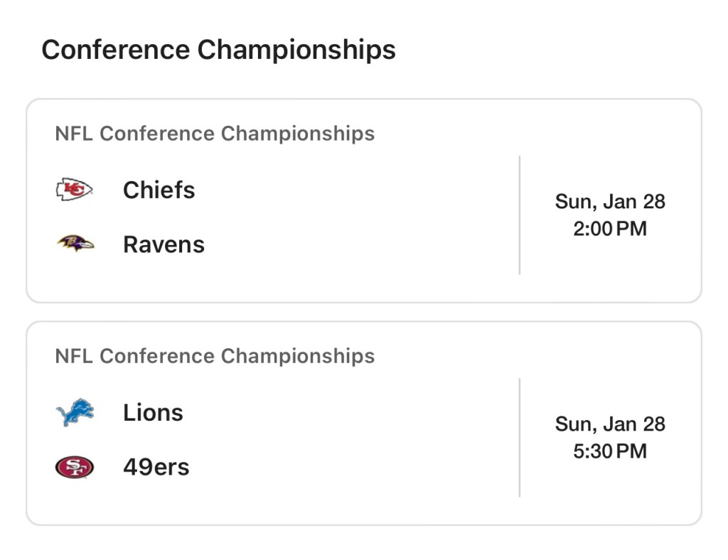This screenshot has height=560, width=728.
Task: Click the Baltimore Ravens logo
Action: coord(75,244)
